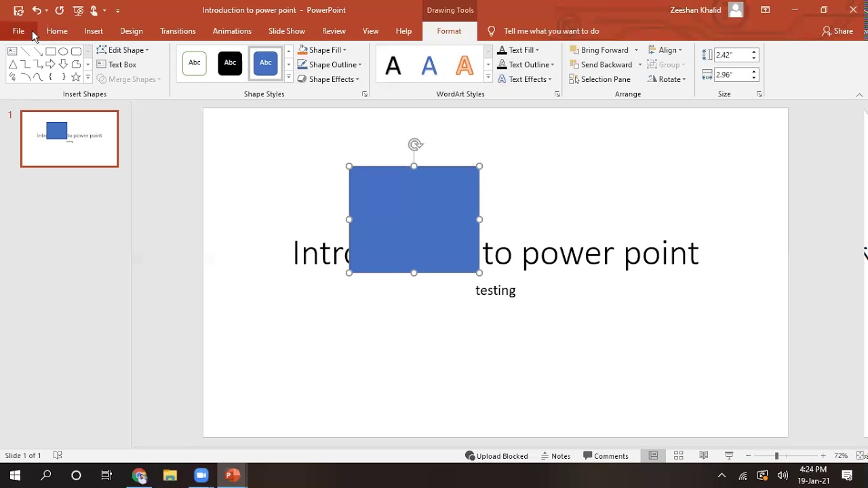
Task: Open File Explorer from the taskbar
Action: click(170, 475)
